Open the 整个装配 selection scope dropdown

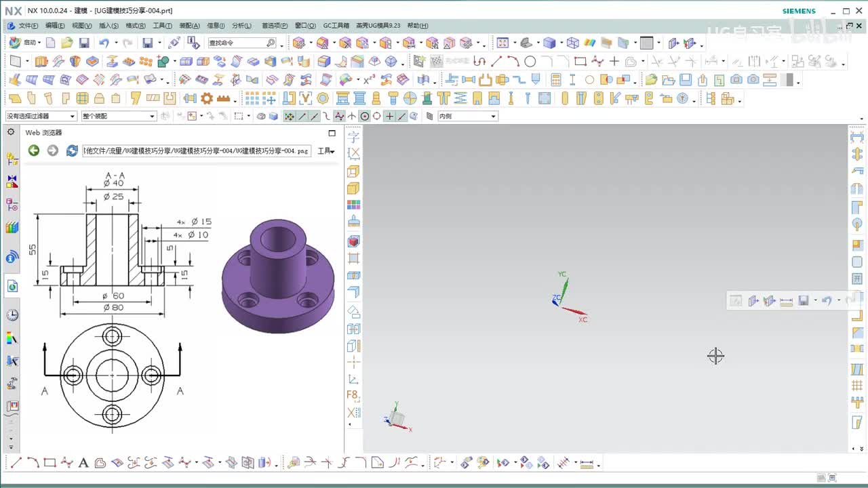pyautogui.click(x=119, y=116)
